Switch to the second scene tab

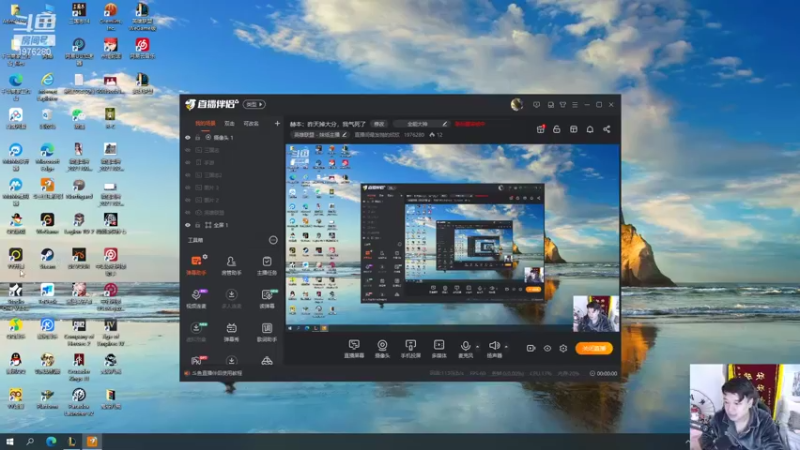point(230,123)
